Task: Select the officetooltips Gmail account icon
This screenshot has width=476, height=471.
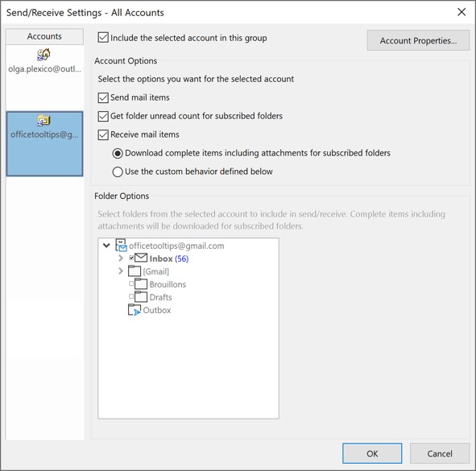Action: pos(43,120)
